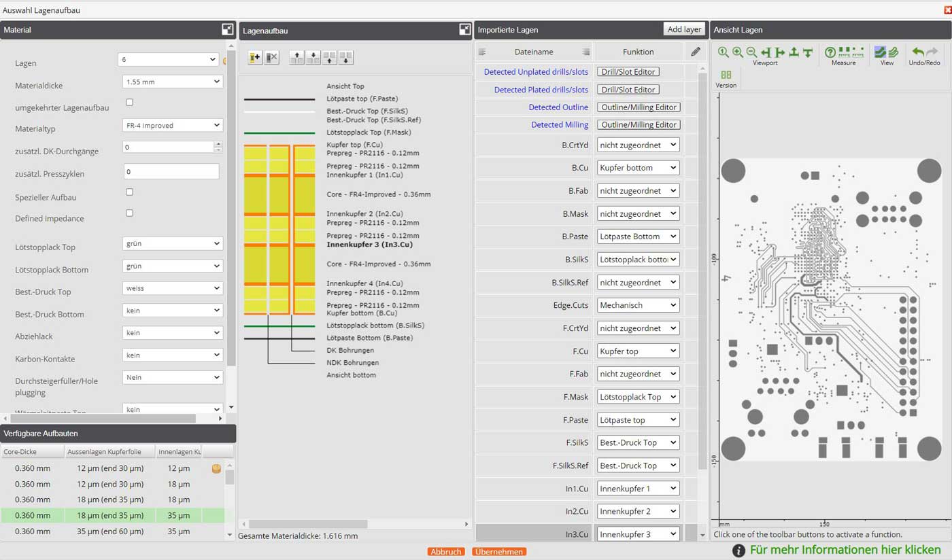The height and width of the screenshot is (560, 952).
Task: Select the zoom-in tool in Viewport toolbar
Action: coord(738,52)
